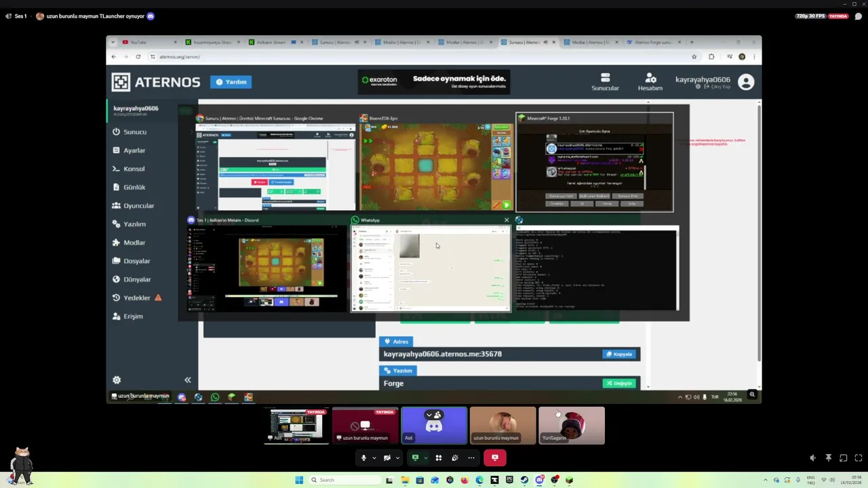Open Sunucular in the Aternos header
Screen dimensions: 868x488
click(x=605, y=82)
